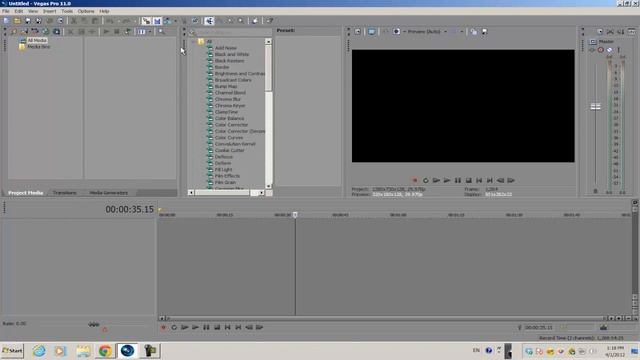Image resolution: width=640 pixels, height=360 pixels.
Task: Click Master bus FX icon
Action: 592,50
